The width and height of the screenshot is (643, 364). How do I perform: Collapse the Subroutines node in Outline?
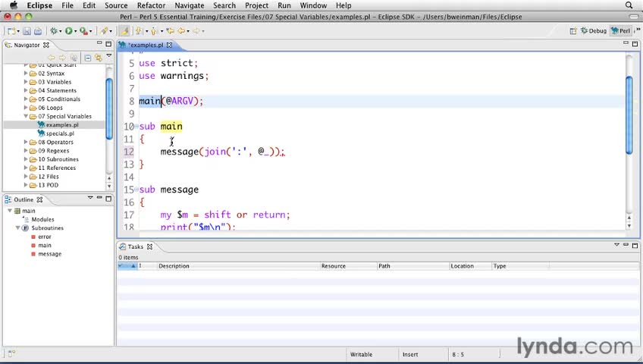(17, 227)
